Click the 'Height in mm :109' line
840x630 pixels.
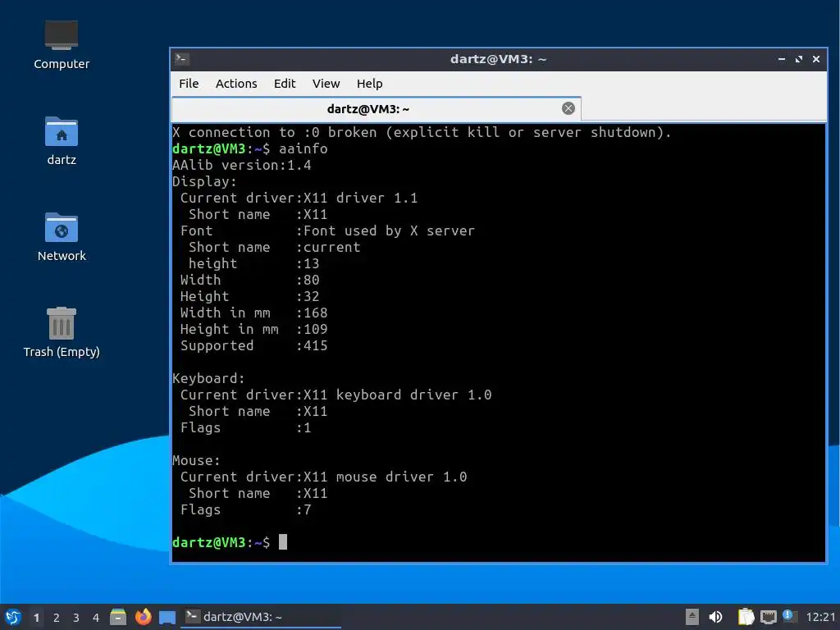(254, 329)
